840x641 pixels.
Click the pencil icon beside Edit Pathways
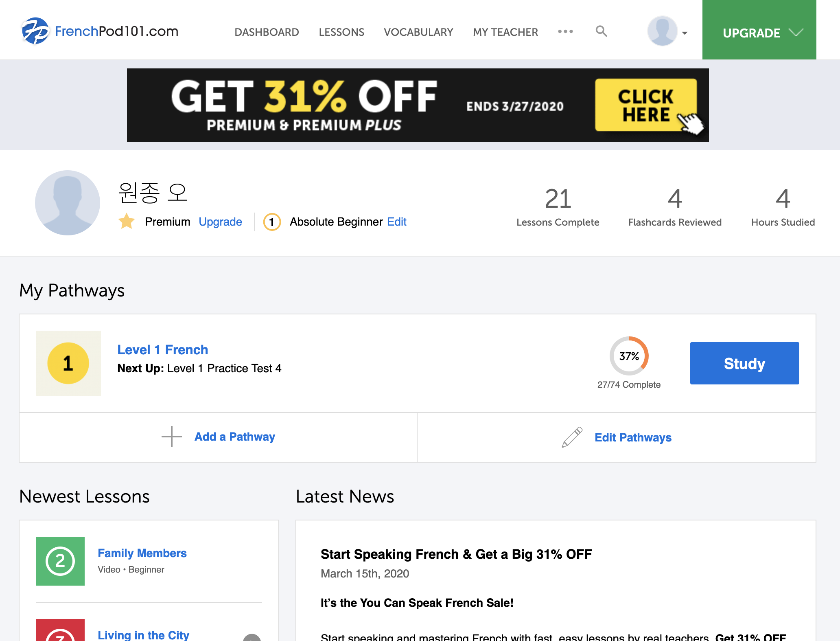coord(572,437)
